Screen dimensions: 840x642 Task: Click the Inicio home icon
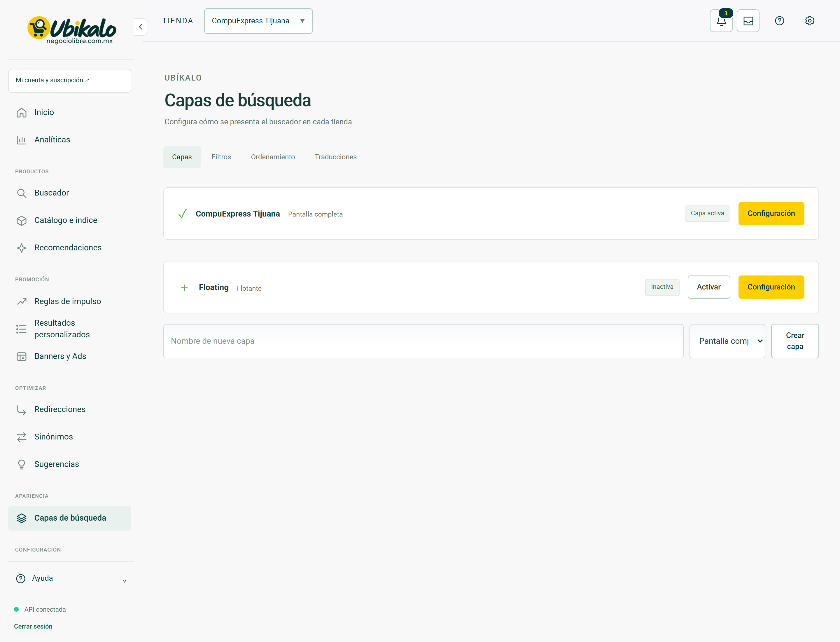22,112
